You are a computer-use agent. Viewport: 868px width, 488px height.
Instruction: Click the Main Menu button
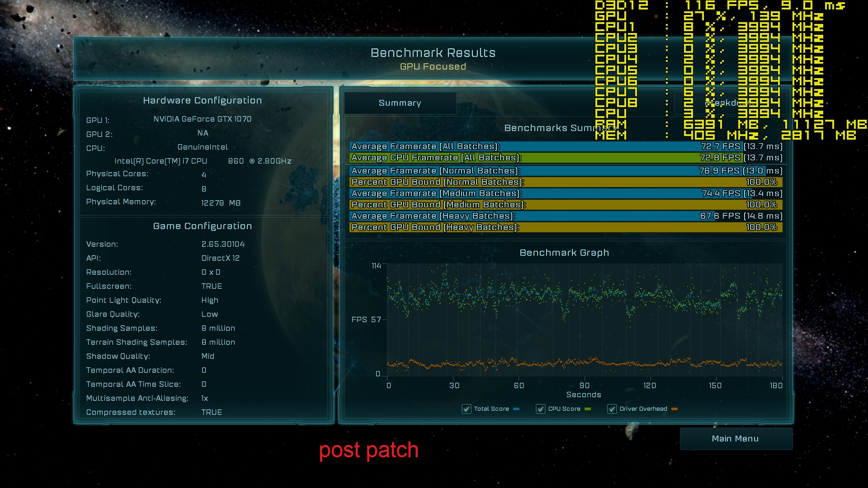click(x=736, y=439)
